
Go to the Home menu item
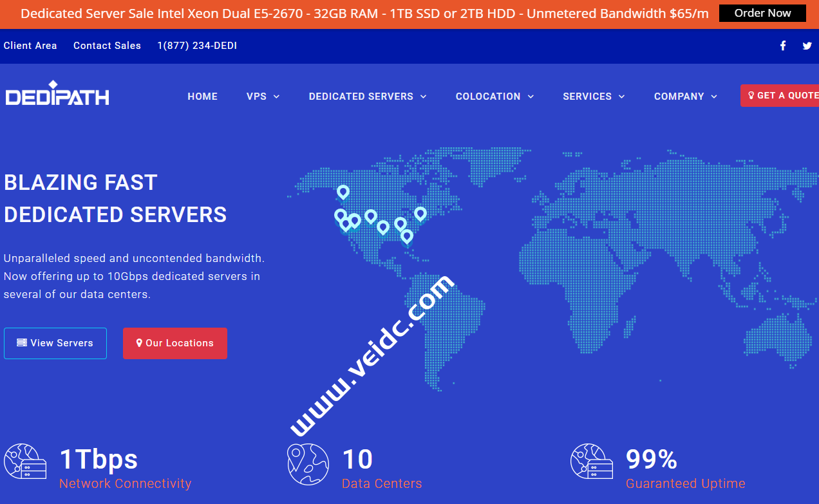click(x=202, y=97)
